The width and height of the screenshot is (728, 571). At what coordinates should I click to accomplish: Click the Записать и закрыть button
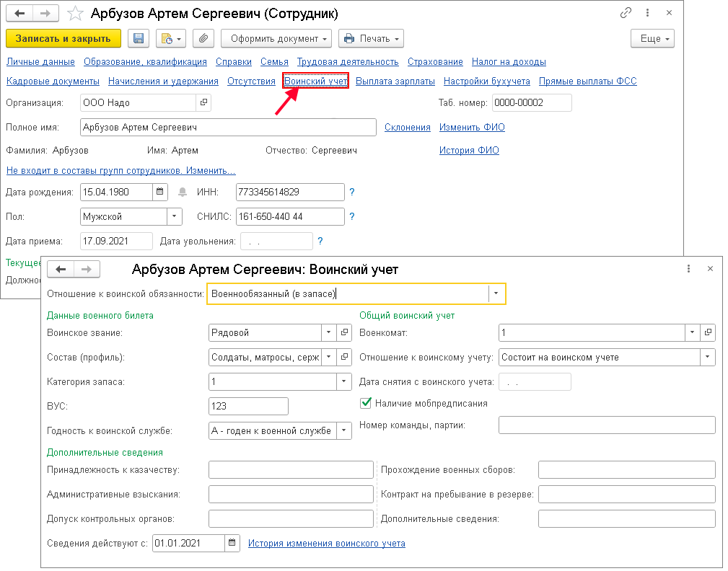pos(63,39)
